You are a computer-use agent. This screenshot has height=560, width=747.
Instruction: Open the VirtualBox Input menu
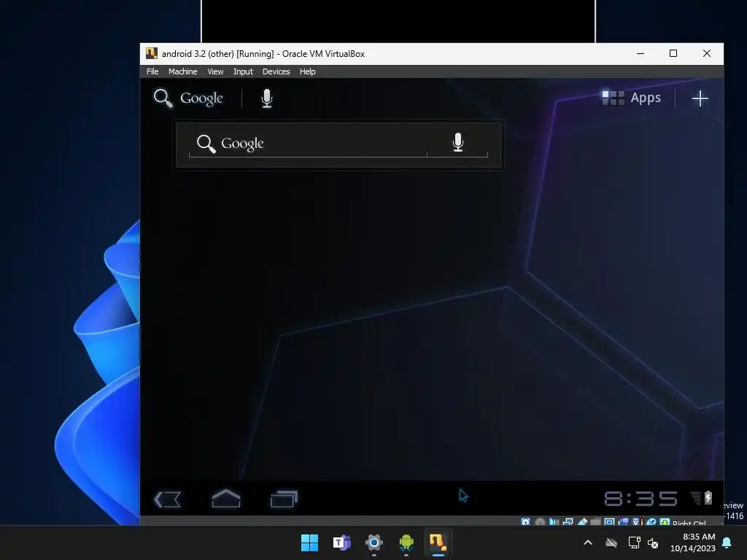pyautogui.click(x=243, y=71)
